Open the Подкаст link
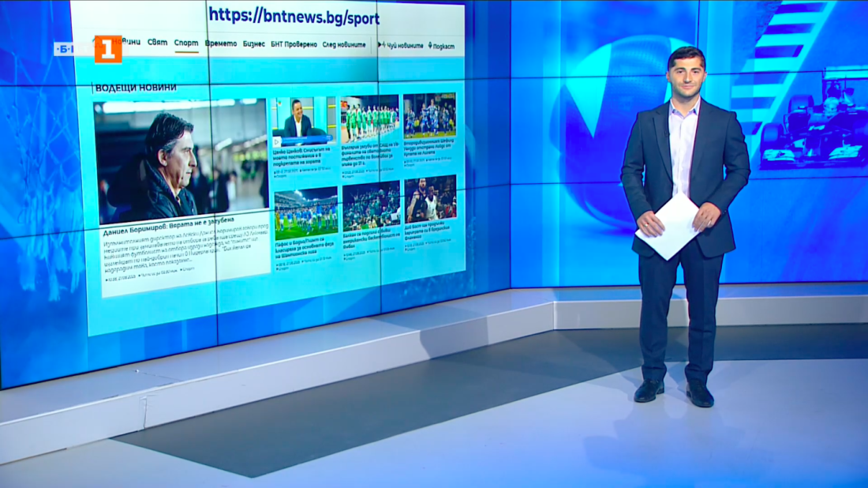 (x=444, y=47)
